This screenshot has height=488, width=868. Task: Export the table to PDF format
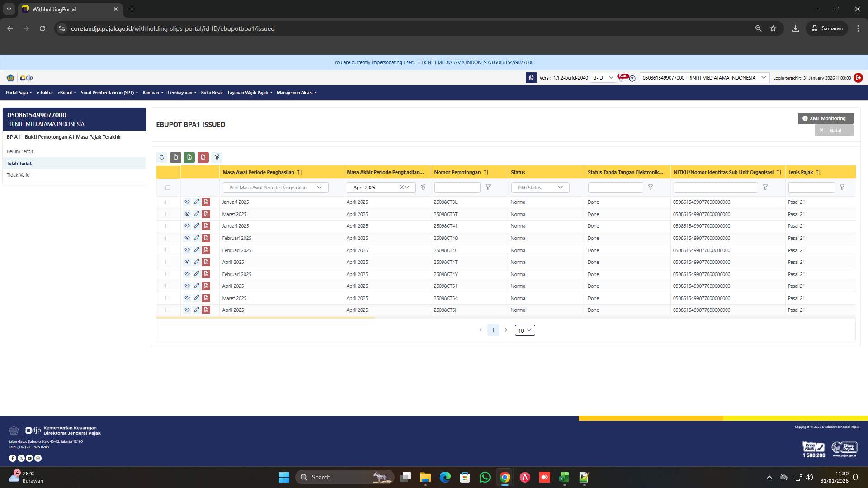(x=203, y=157)
